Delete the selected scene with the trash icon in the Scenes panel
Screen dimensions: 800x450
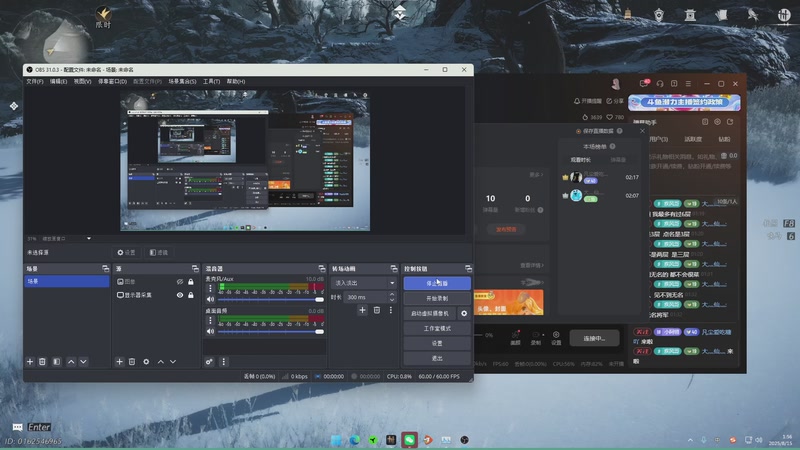pos(42,361)
